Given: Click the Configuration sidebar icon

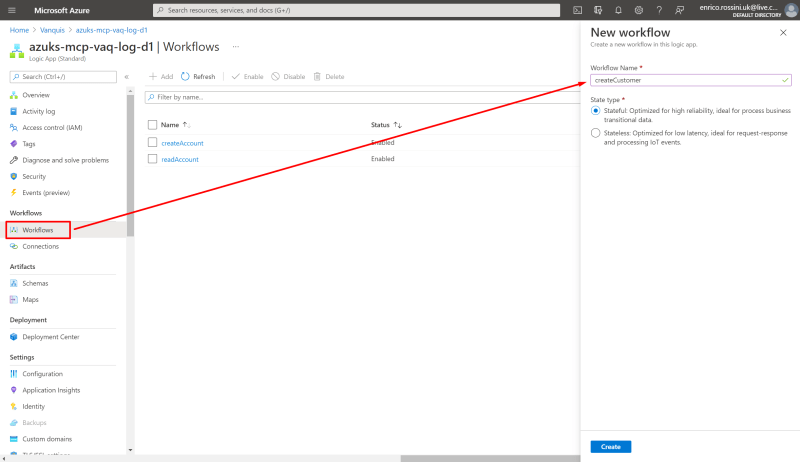Looking at the screenshot, I should (14, 374).
